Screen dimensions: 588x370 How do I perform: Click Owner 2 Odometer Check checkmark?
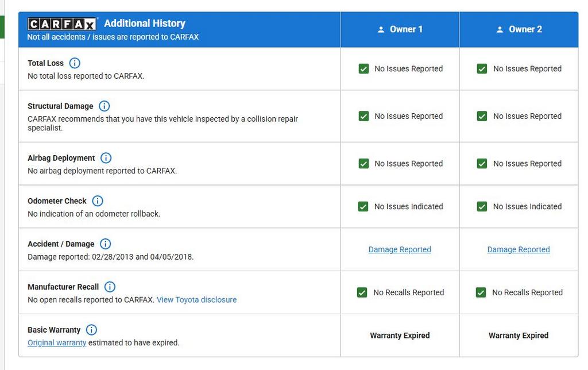(x=482, y=207)
